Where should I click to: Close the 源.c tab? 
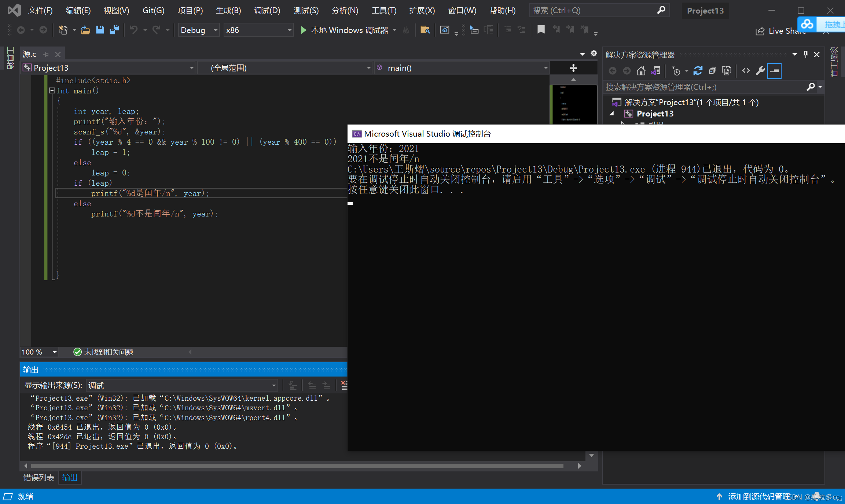[58, 55]
